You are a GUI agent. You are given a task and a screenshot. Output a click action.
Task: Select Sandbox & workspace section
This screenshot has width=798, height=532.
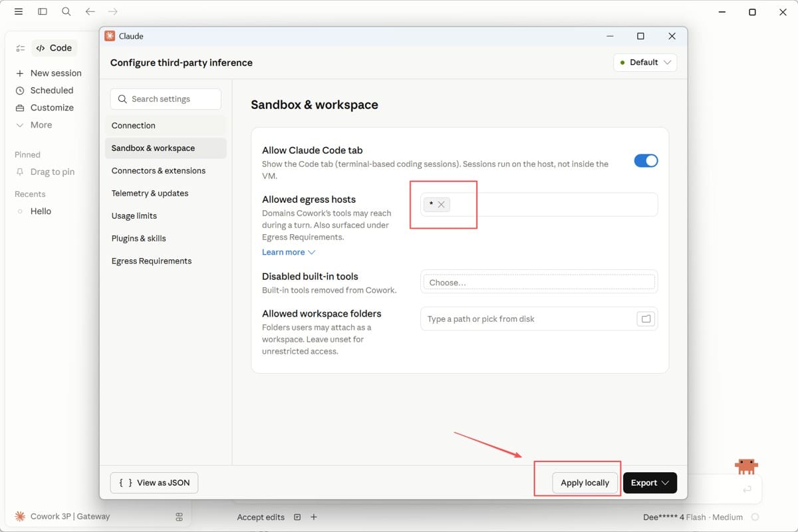[x=166, y=148]
